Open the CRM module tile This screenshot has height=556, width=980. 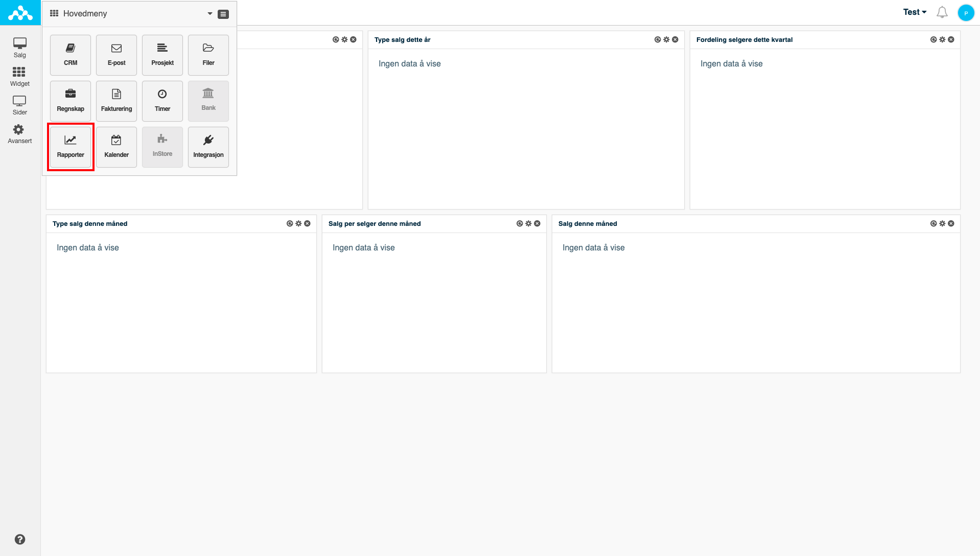71,55
